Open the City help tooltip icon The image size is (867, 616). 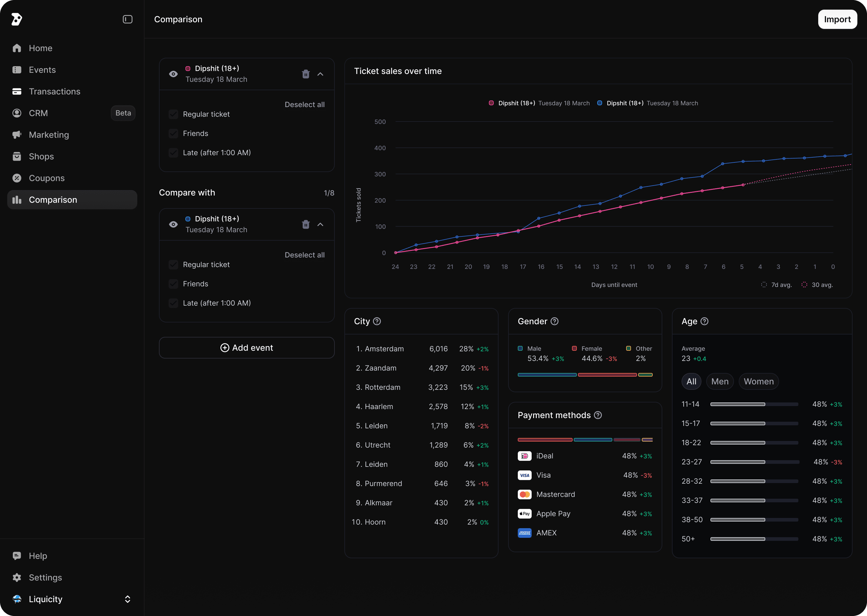(x=377, y=321)
